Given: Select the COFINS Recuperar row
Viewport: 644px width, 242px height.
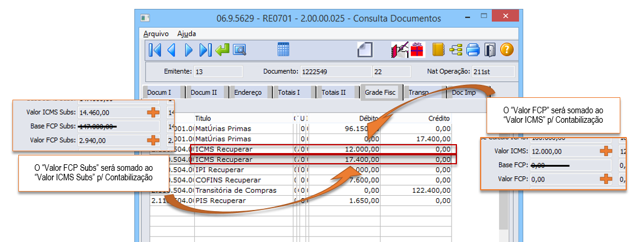Looking at the screenshot, I should tap(301, 180).
